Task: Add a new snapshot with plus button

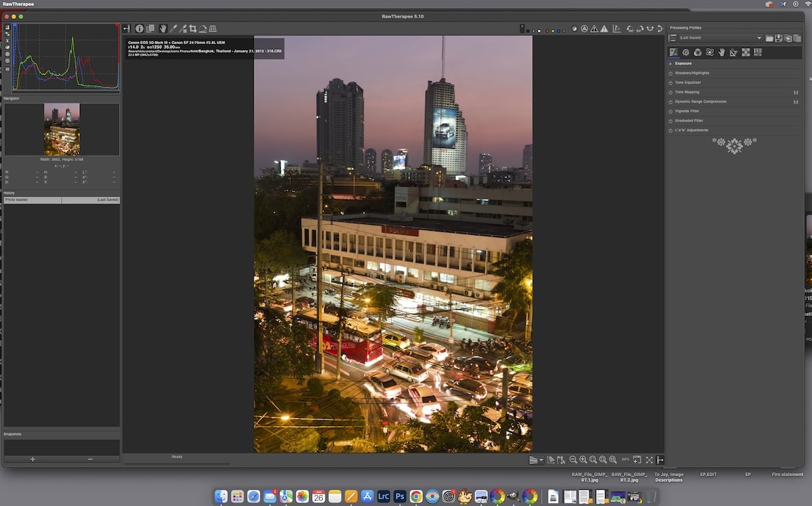Action: point(32,459)
